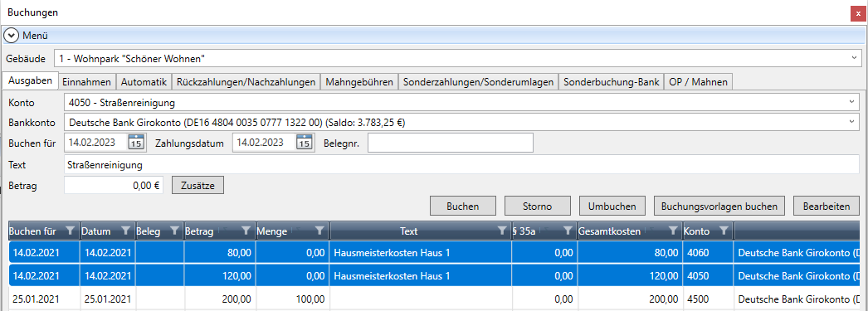
Task: Click Buchungsvorlagen buchen button
Action: point(719,206)
